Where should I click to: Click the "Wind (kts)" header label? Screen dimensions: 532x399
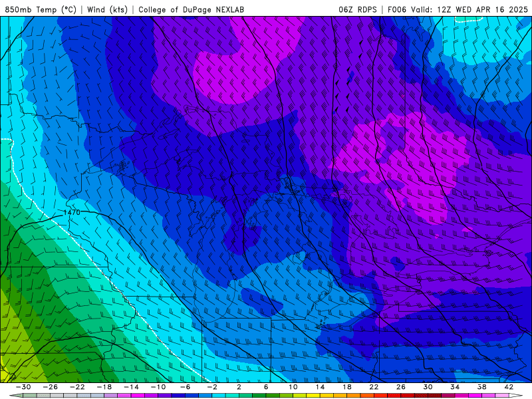click(107, 9)
